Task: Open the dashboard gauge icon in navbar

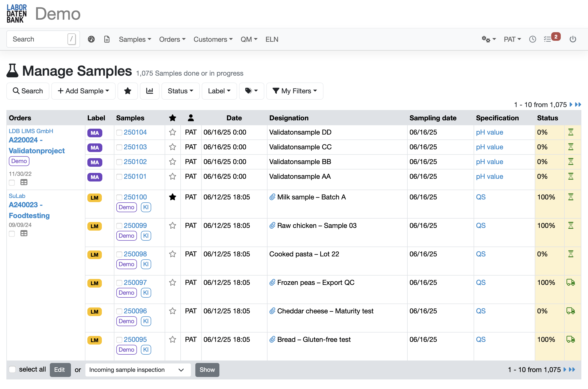Action: point(91,39)
